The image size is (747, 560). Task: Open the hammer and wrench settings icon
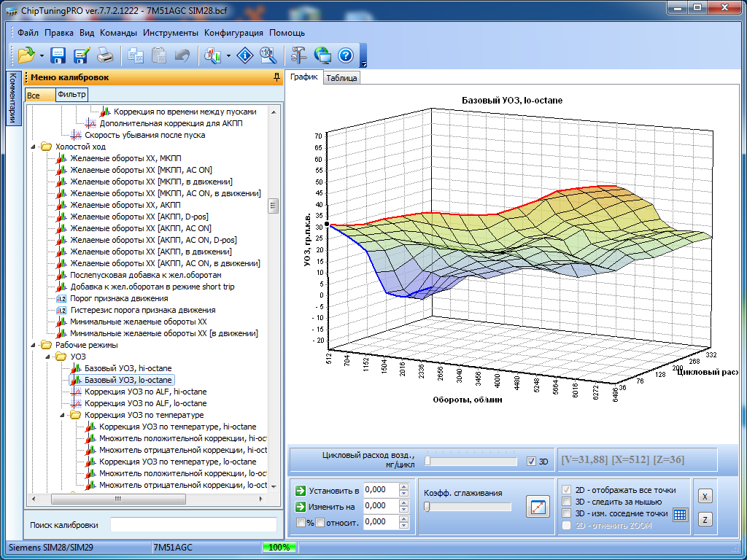pyautogui.click(x=299, y=55)
